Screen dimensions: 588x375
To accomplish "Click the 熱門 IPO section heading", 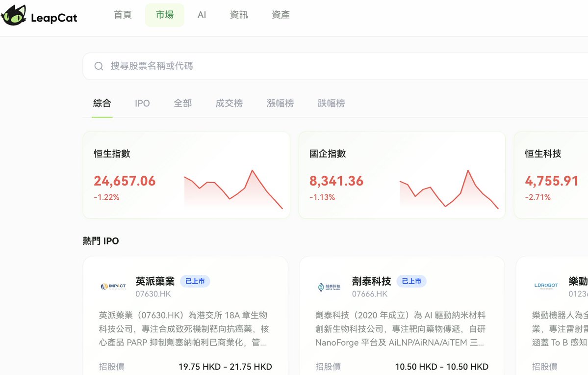I will 101,241.
